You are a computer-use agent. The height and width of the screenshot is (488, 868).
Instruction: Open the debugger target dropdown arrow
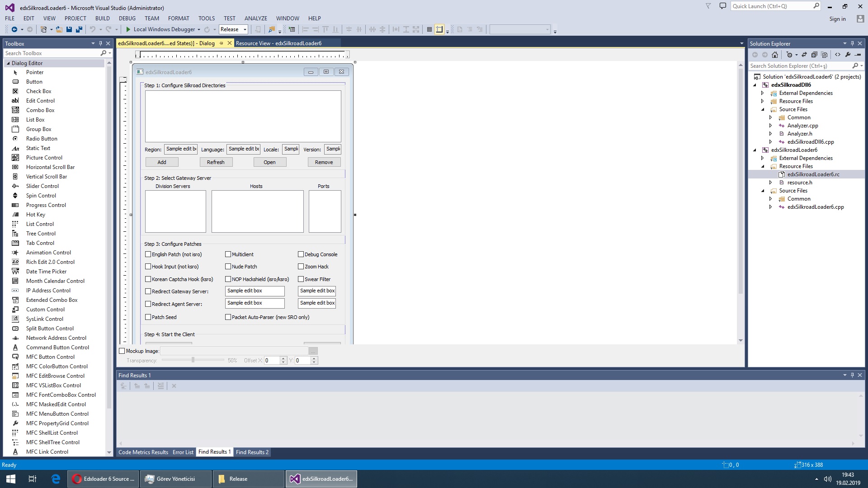pos(199,30)
